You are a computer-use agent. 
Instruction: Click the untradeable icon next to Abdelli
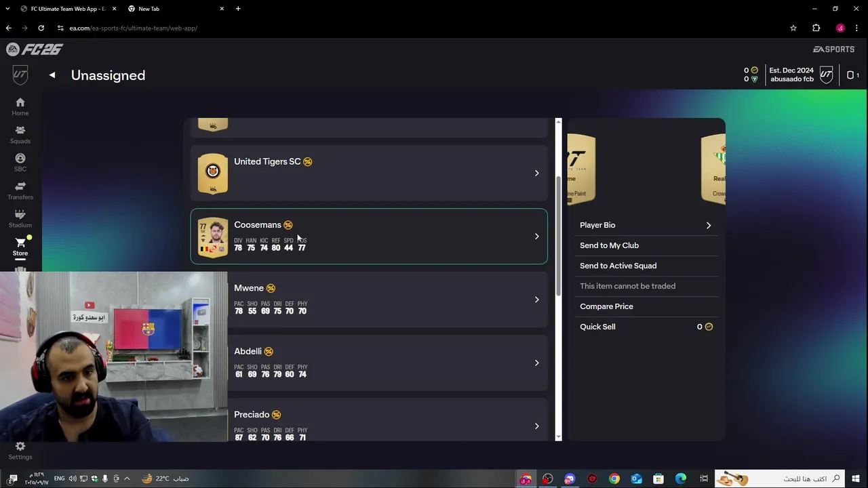click(269, 351)
